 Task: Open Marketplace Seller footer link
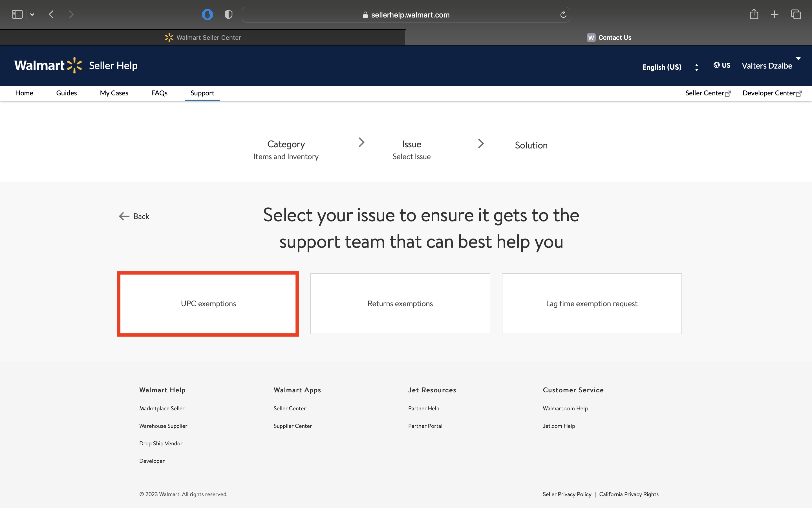click(x=162, y=409)
